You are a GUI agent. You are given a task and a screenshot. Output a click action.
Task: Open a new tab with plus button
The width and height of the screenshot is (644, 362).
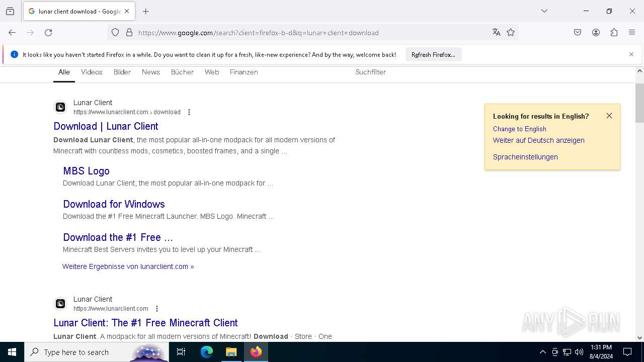tap(146, 11)
